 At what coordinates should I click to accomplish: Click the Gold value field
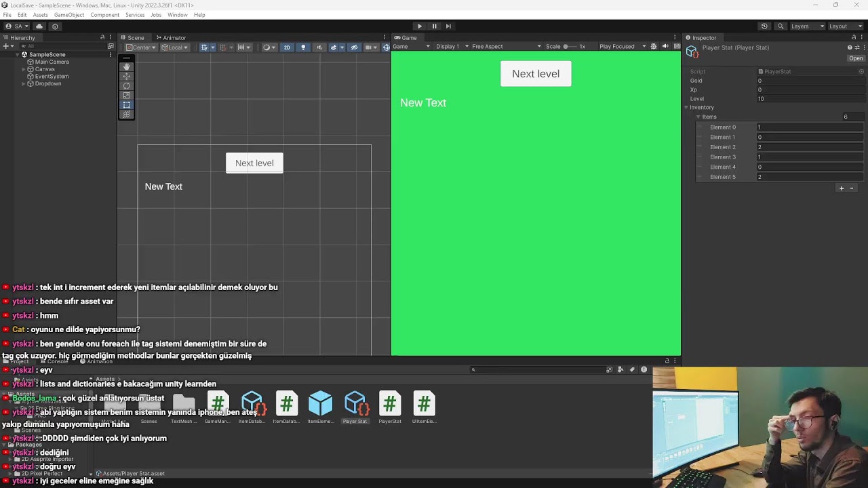[x=810, y=81]
